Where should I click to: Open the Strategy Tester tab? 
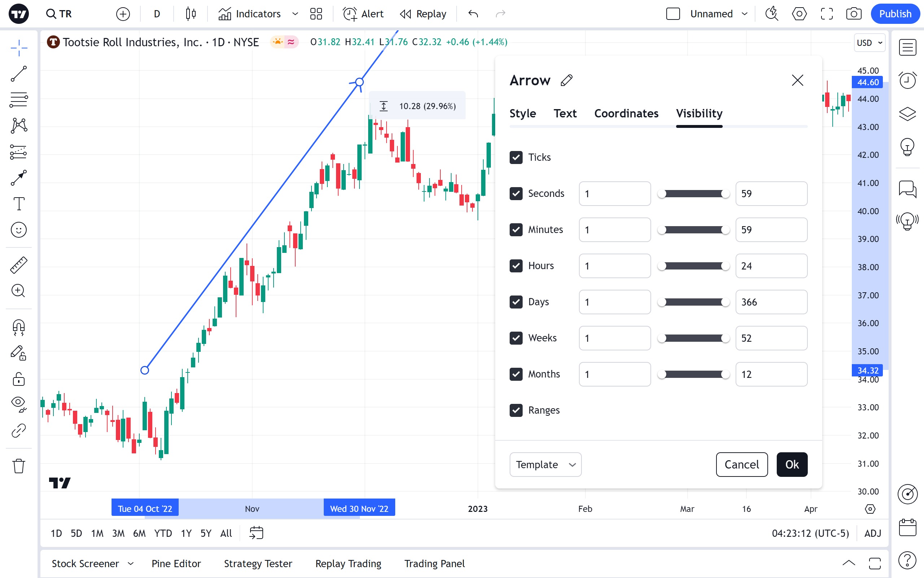coord(258,564)
